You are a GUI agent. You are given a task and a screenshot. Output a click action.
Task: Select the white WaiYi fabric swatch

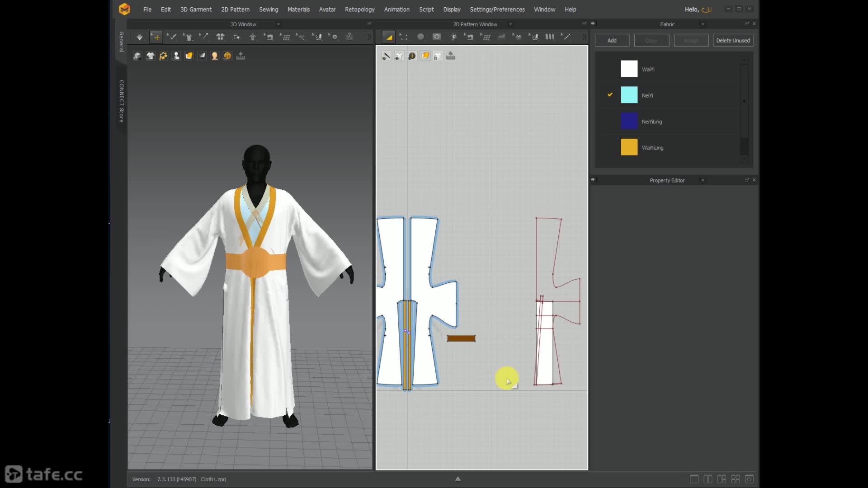629,69
